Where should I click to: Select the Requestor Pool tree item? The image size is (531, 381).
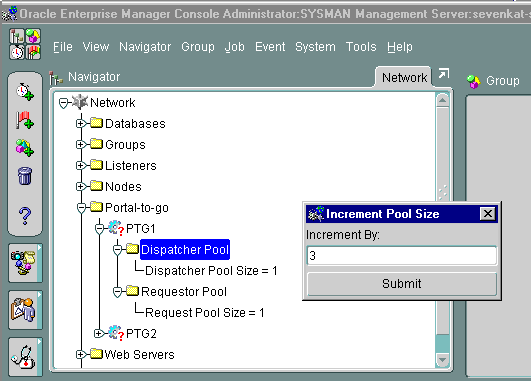click(184, 292)
